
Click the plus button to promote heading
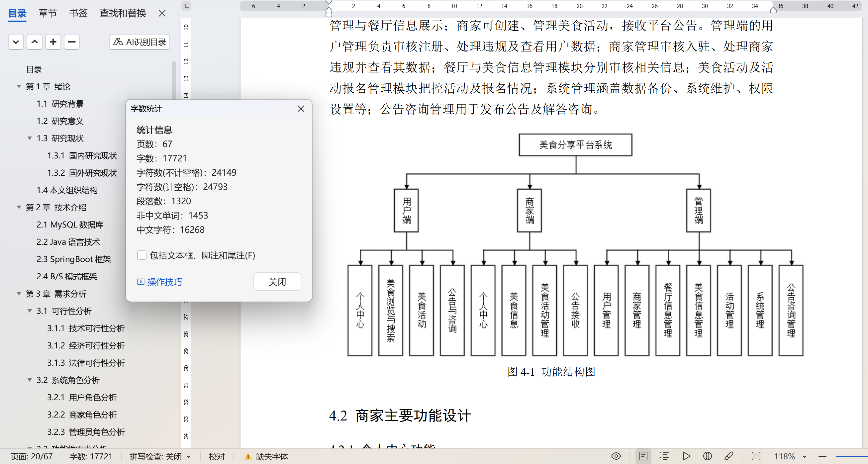click(53, 42)
